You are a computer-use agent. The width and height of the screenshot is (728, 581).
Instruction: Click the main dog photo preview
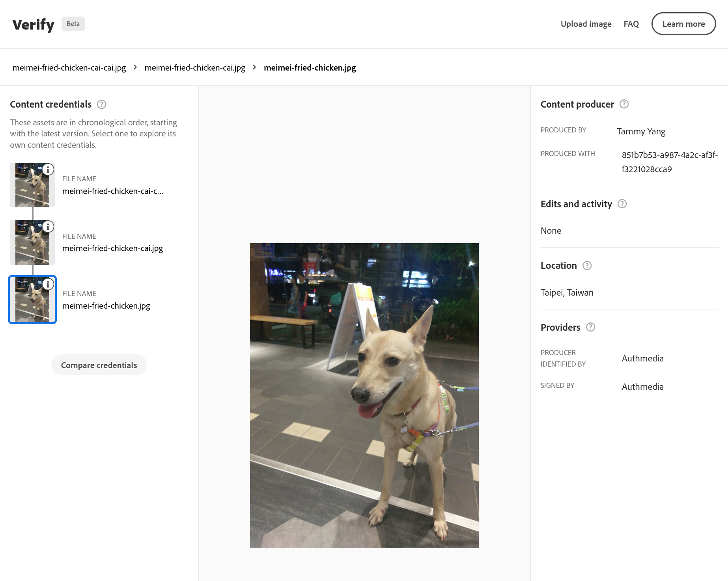[364, 395]
